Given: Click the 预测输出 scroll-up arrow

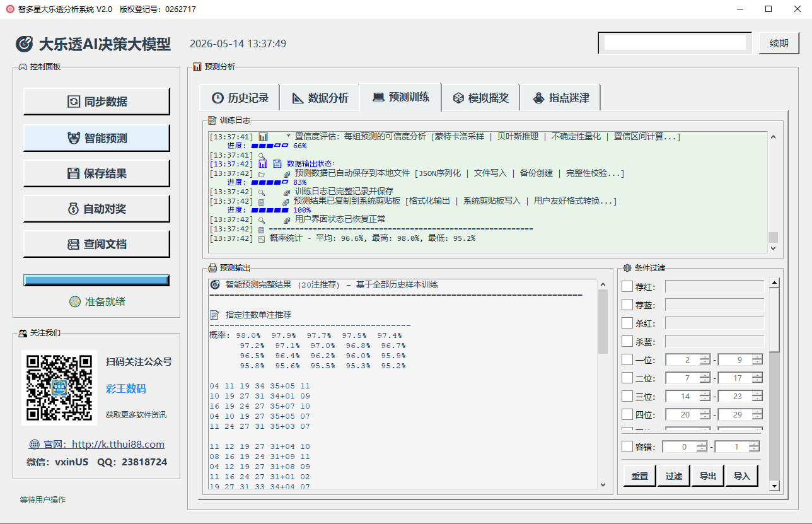Looking at the screenshot, I should click(x=603, y=285).
